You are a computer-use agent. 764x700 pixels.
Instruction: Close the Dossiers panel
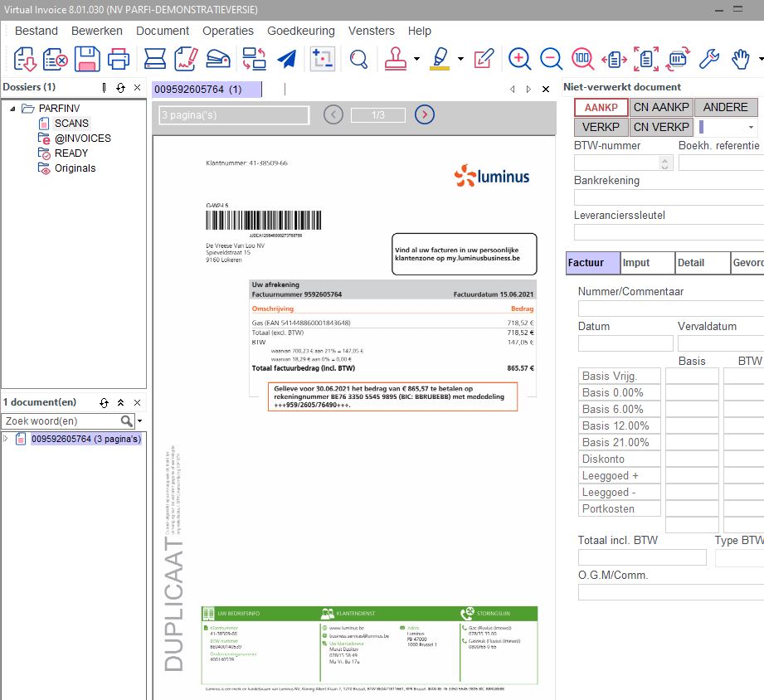coord(138,88)
